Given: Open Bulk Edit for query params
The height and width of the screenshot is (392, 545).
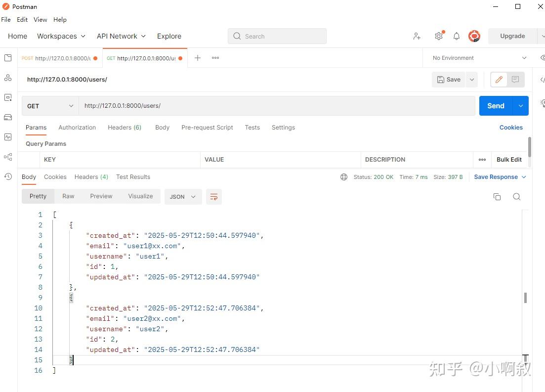Looking at the screenshot, I should 509,159.
